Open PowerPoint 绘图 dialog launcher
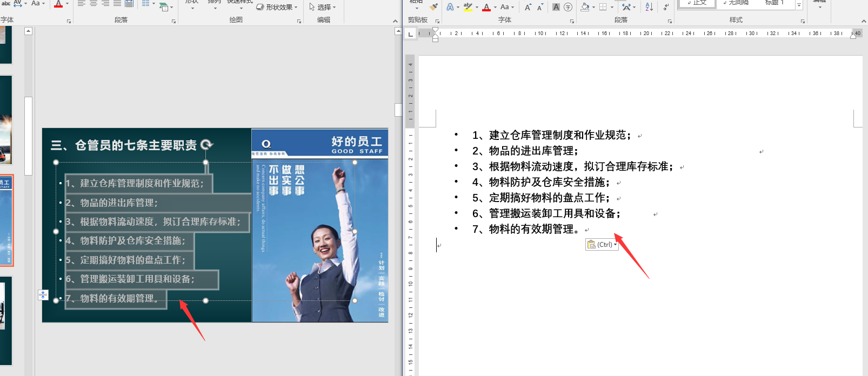Screen dimensions: 868x376 (x=299, y=22)
